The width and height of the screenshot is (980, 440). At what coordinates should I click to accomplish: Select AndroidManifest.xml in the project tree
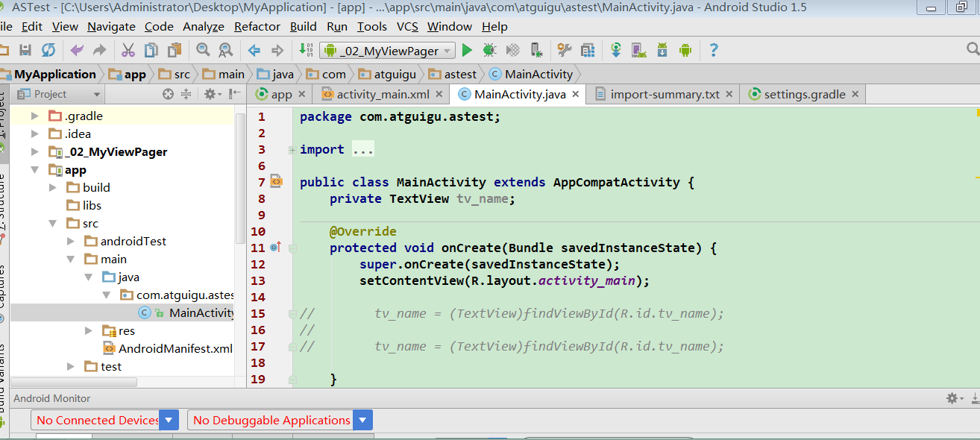pos(175,348)
